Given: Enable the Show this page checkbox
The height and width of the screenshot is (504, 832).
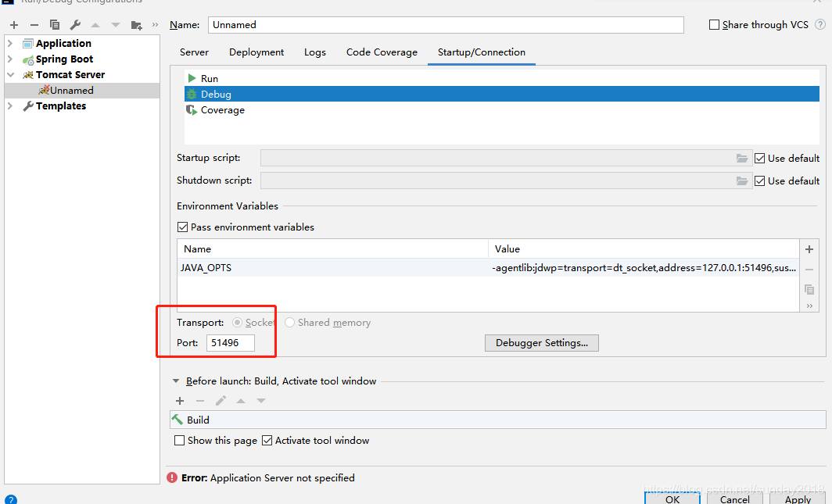Looking at the screenshot, I should pyautogui.click(x=179, y=441).
